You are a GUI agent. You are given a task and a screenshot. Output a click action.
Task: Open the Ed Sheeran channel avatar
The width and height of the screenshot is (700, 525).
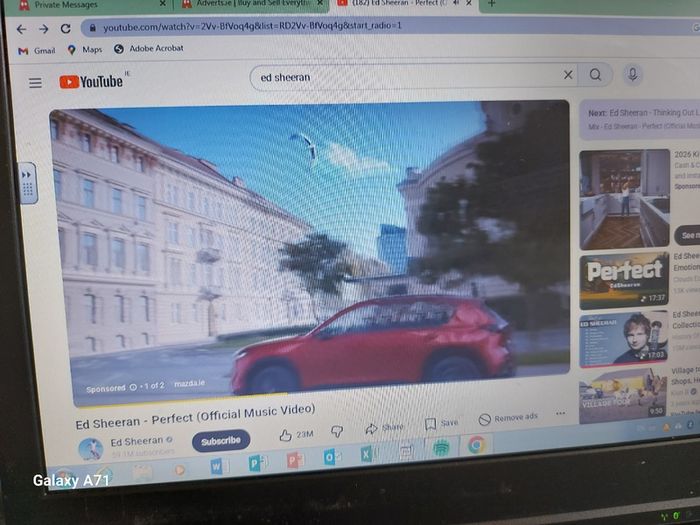click(x=91, y=449)
